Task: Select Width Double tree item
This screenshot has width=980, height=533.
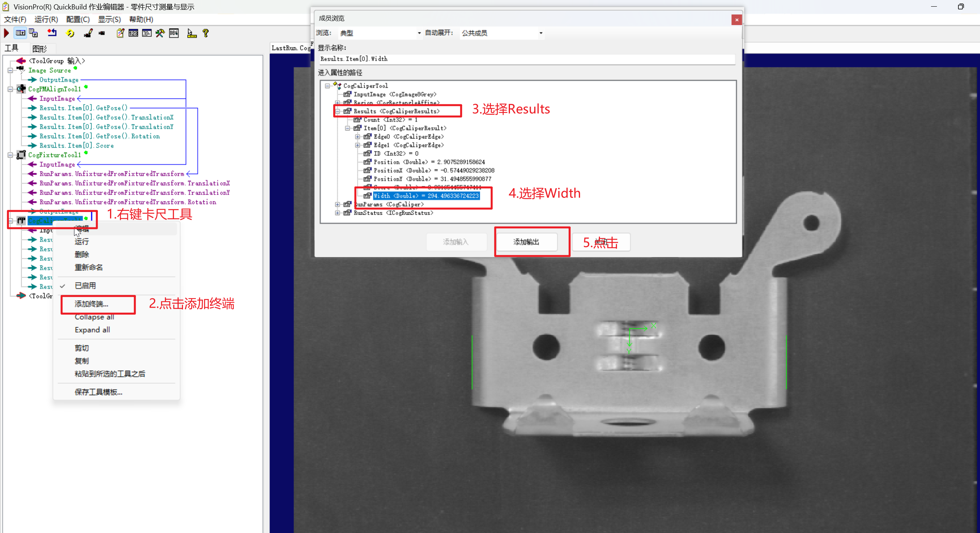Action: point(426,196)
